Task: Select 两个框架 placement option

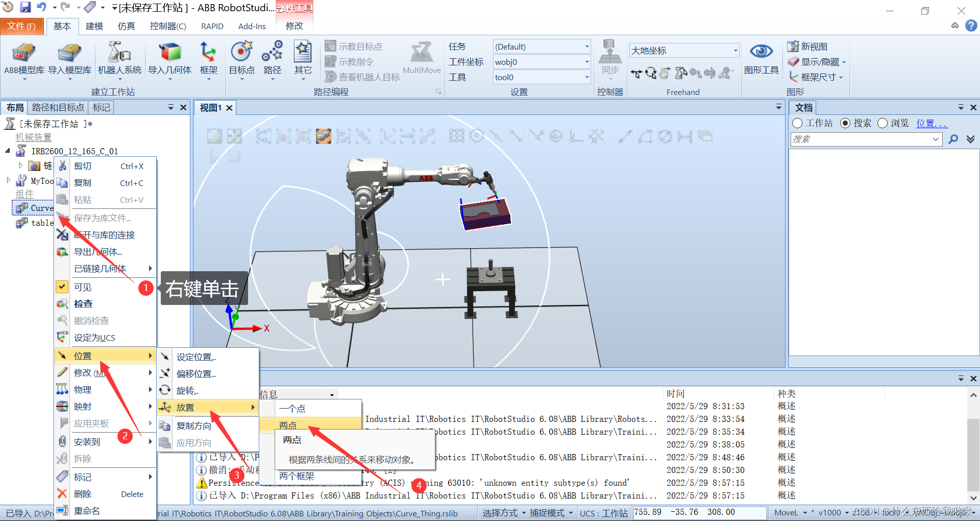Action: pos(311,476)
